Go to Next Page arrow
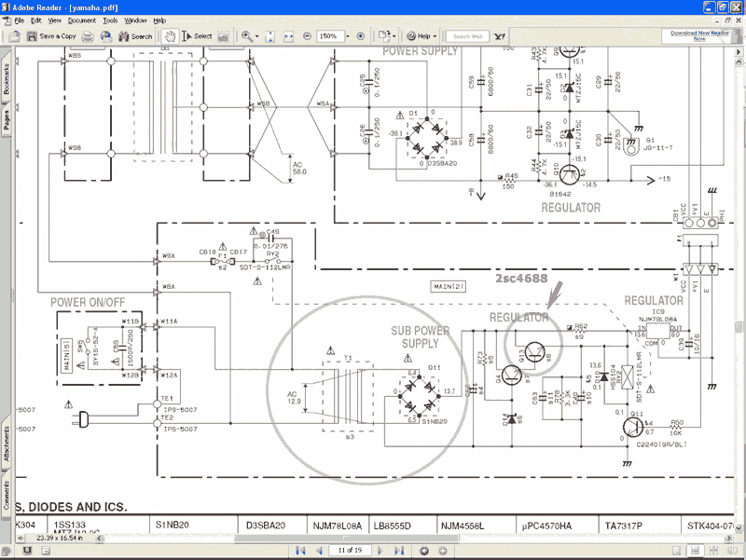This screenshot has height=560, width=746. pyautogui.click(x=380, y=551)
